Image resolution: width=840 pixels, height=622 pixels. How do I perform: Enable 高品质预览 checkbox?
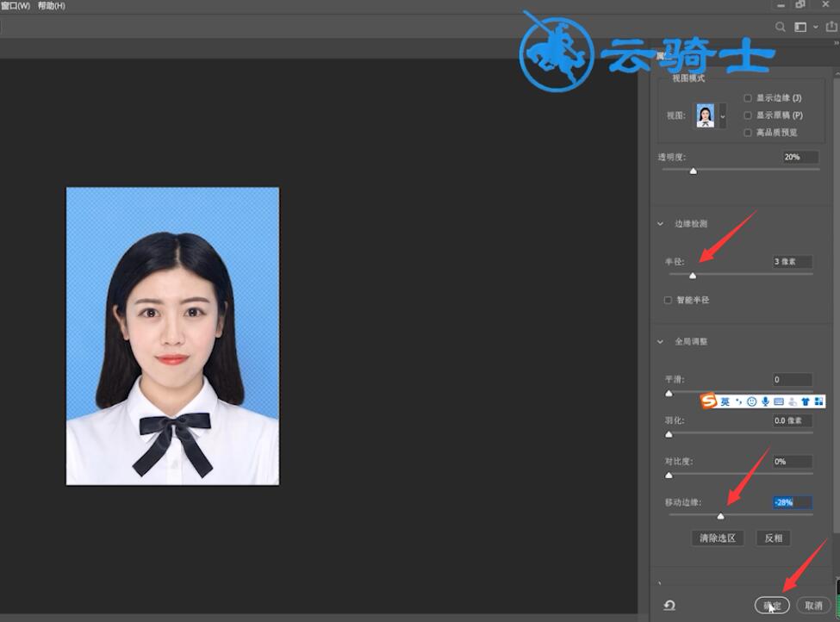click(x=747, y=133)
